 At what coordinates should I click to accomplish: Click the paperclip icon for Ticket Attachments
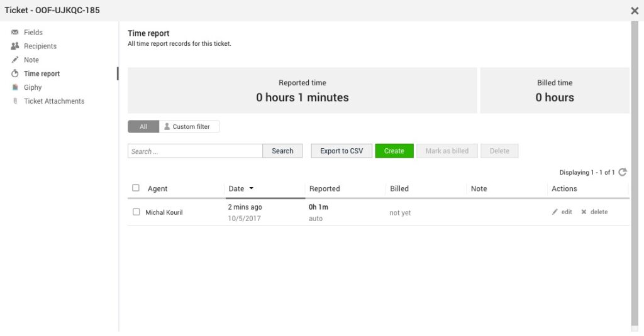point(15,101)
